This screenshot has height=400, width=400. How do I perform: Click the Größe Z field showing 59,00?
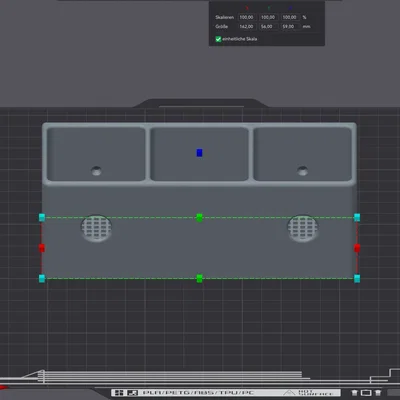(x=289, y=26)
